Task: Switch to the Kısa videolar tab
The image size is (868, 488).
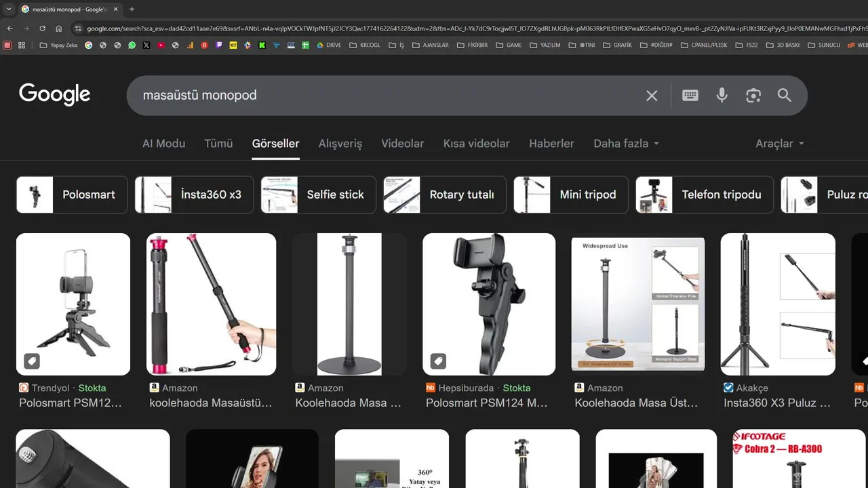Action: pos(477,144)
